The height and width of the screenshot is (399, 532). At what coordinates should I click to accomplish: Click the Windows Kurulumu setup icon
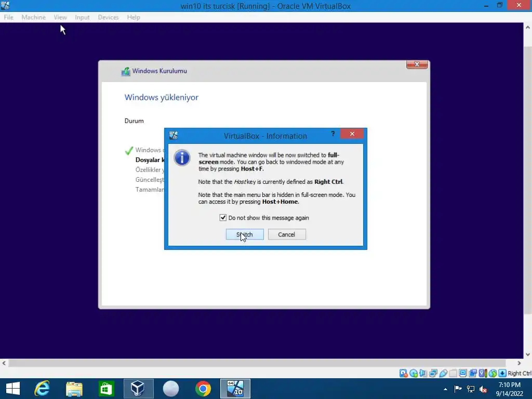tap(126, 71)
